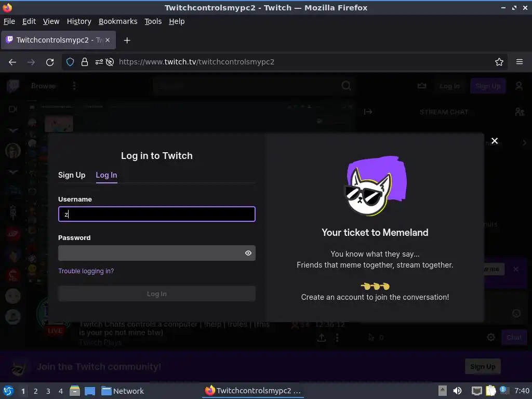Screen dimensions: 532x399
Task: Click the notification tray icon
Action: (504, 390)
